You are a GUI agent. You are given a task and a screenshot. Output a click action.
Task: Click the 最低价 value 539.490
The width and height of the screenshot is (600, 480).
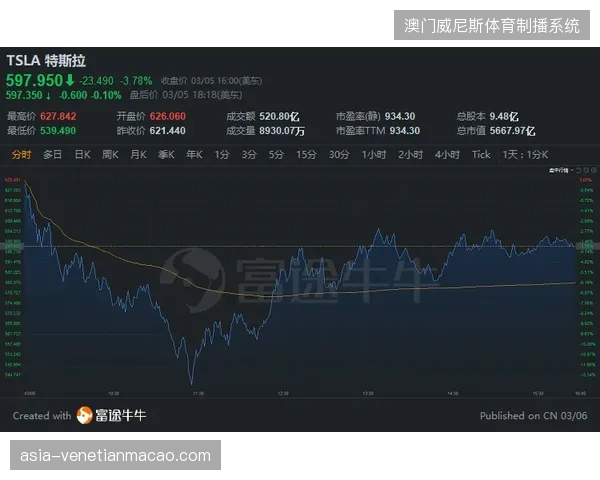[x=58, y=131]
